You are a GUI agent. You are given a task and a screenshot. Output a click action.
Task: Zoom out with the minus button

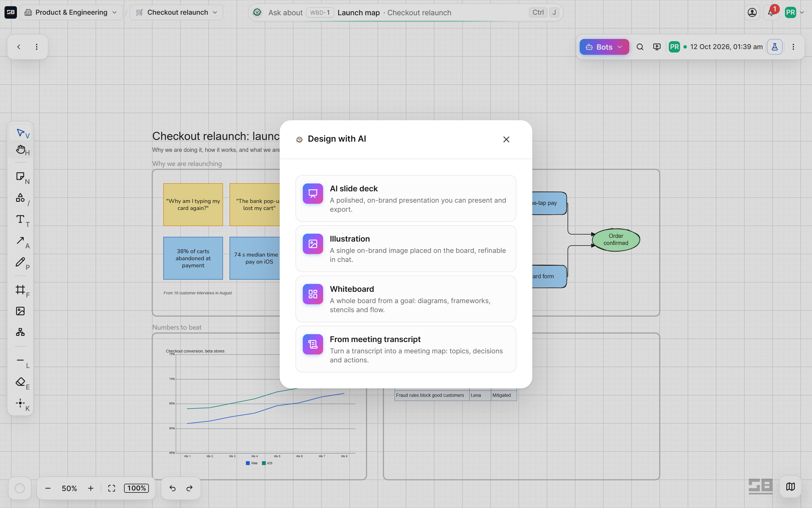click(48, 488)
